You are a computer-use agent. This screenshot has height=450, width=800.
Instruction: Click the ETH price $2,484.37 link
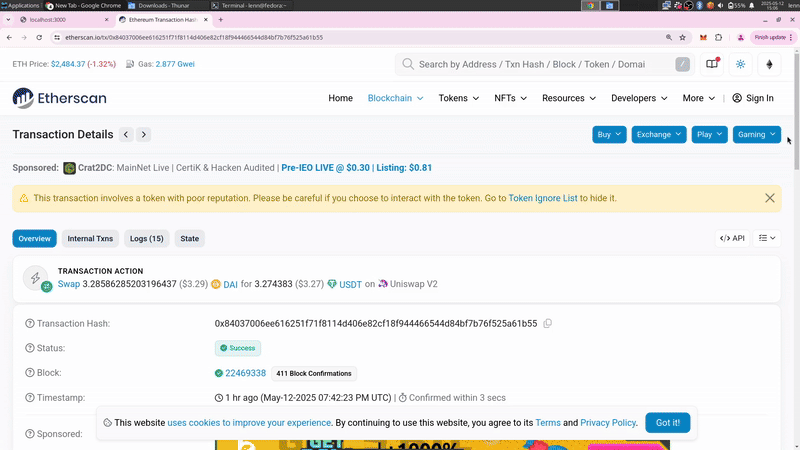click(68, 64)
